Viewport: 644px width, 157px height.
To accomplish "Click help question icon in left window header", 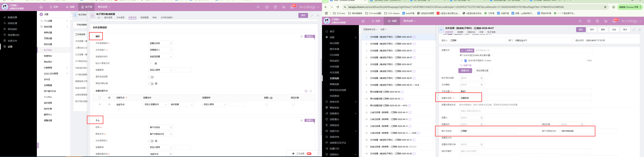I will (x=276, y=7).
